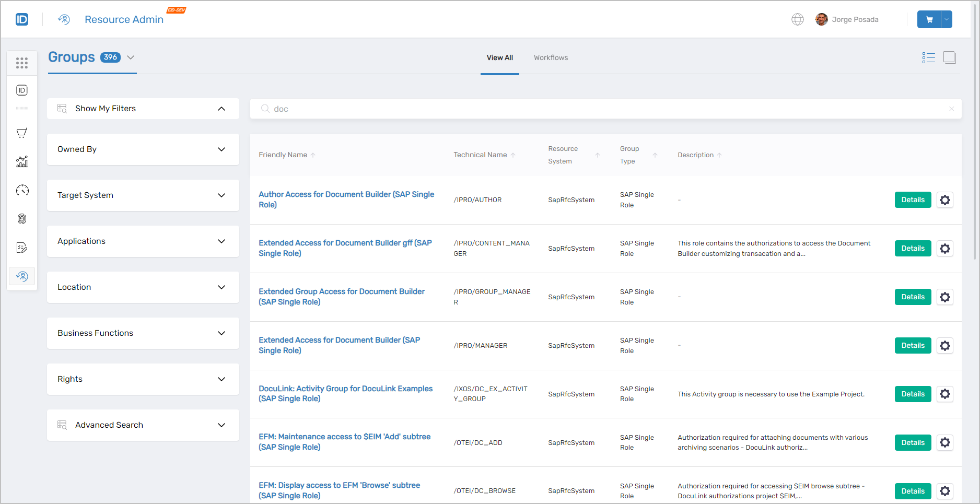Open the tasks checklist icon in sidebar
This screenshot has width=980, height=504.
coord(22,248)
